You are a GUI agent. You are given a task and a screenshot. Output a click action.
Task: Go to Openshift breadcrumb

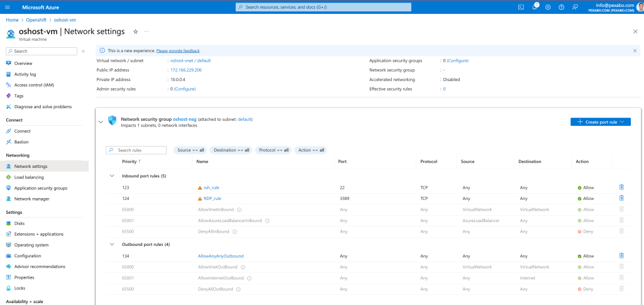tap(36, 19)
